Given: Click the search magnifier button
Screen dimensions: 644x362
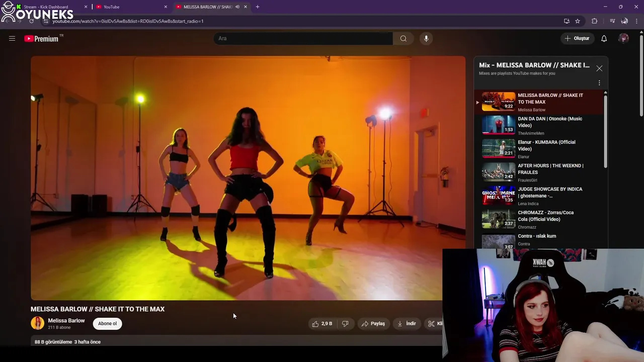Looking at the screenshot, I should click(x=404, y=38).
